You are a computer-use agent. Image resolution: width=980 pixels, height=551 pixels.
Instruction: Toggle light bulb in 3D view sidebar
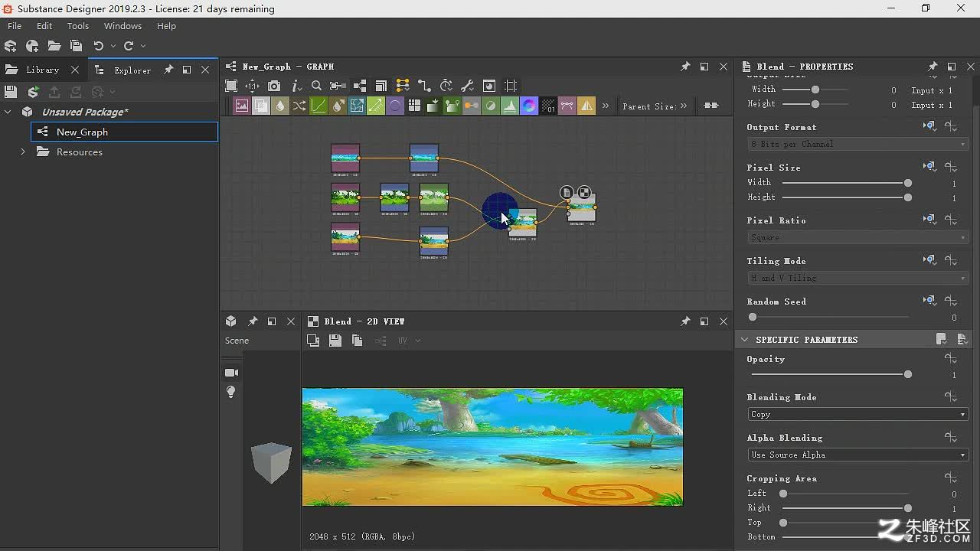pyautogui.click(x=231, y=392)
